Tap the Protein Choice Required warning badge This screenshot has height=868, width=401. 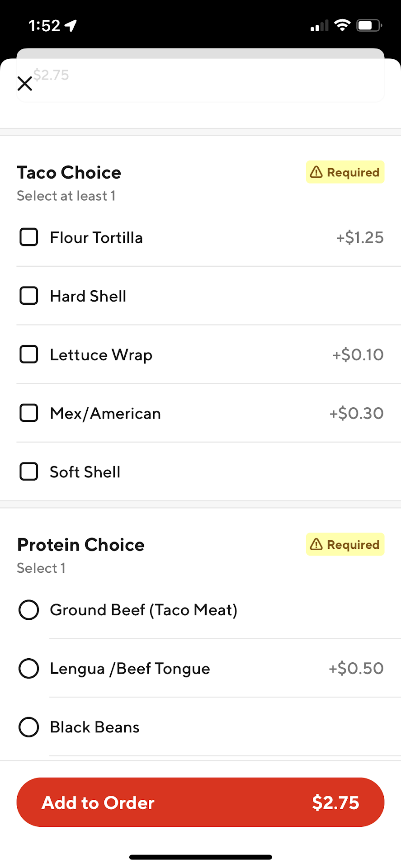click(345, 544)
